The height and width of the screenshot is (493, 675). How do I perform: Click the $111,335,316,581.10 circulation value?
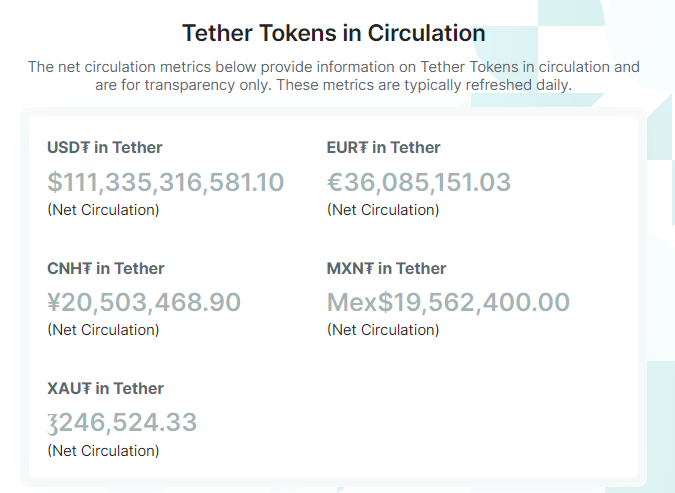pyautogui.click(x=166, y=183)
